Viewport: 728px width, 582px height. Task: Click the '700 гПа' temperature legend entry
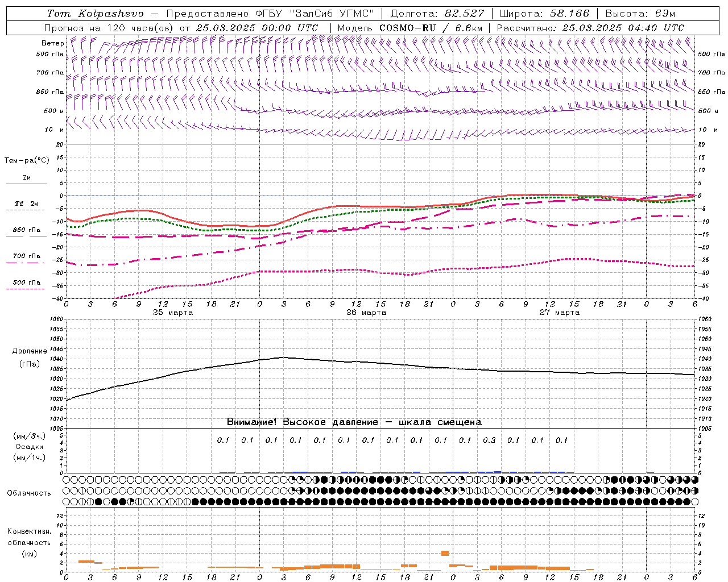(26, 256)
